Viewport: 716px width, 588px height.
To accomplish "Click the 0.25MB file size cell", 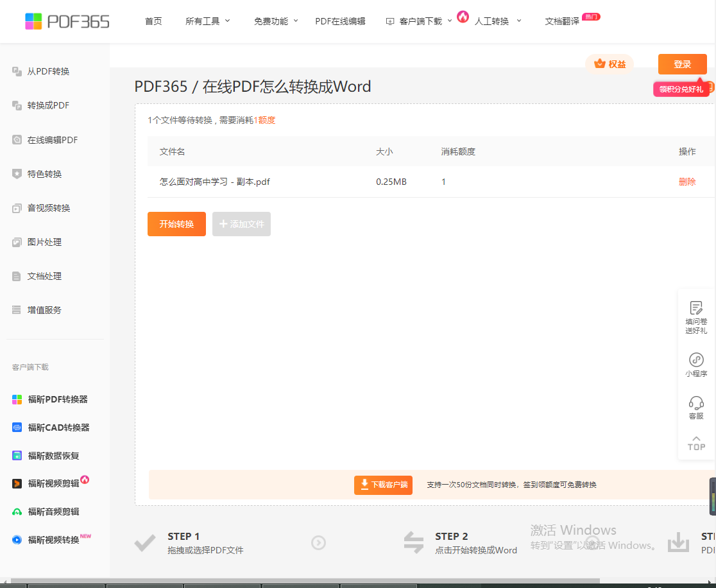I will [x=391, y=182].
